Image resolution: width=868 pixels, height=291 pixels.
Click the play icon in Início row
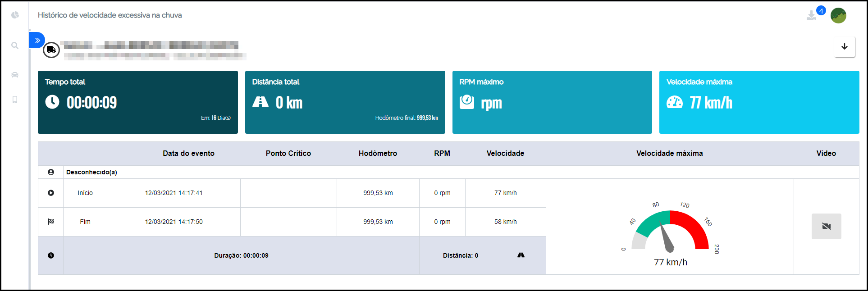[x=51, y=193]
